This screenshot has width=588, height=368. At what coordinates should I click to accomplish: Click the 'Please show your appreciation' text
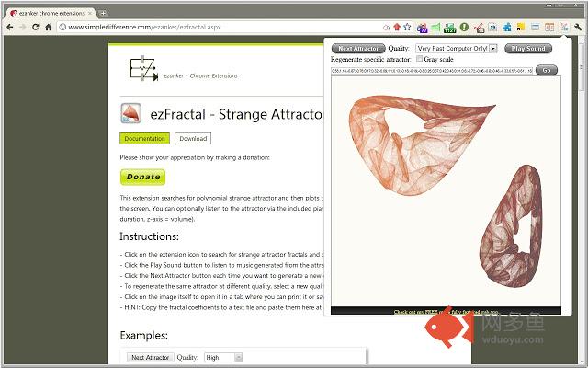(195, 157)
